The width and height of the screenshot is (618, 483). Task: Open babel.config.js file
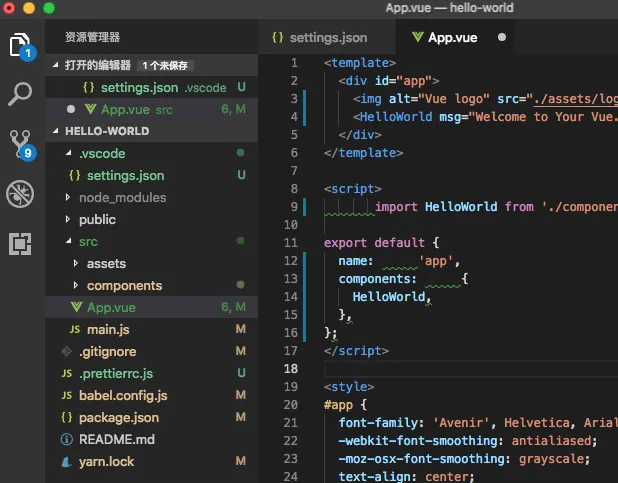[x=123, y=395]
